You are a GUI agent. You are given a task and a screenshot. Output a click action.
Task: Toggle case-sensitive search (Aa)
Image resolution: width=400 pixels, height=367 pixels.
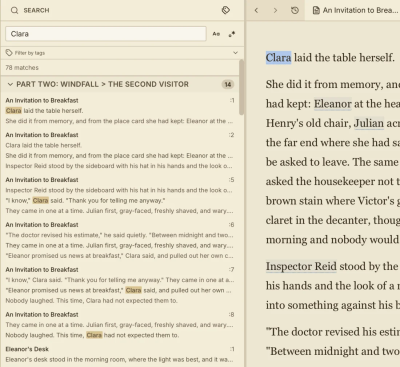(216, 34)
